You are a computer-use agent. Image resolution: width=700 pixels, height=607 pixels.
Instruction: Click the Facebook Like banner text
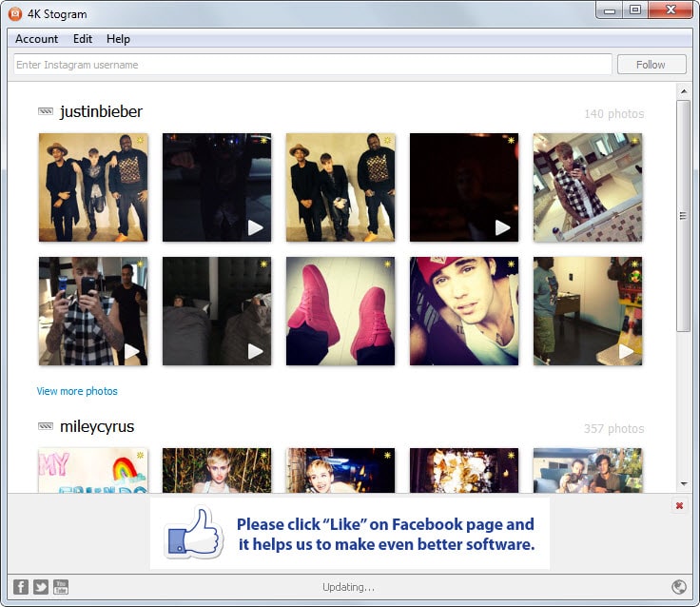386,534
